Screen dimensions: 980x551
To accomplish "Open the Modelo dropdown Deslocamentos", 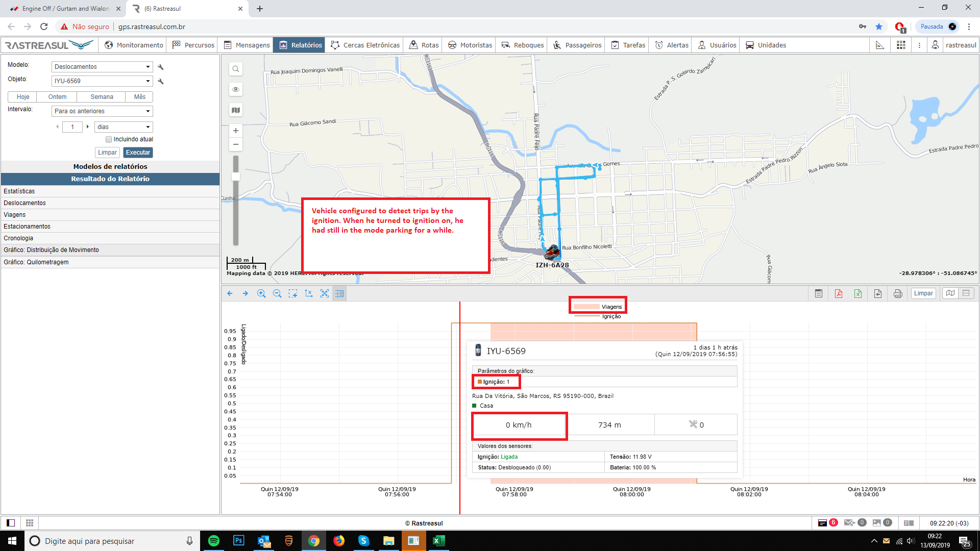I will point(102,67).
